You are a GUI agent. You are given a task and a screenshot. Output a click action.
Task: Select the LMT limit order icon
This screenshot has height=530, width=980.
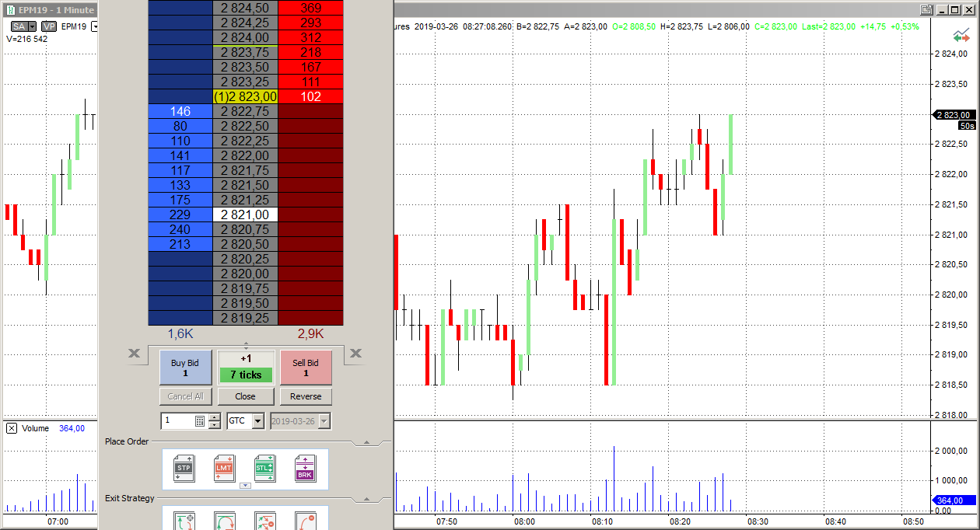click(x=224, y=469)
